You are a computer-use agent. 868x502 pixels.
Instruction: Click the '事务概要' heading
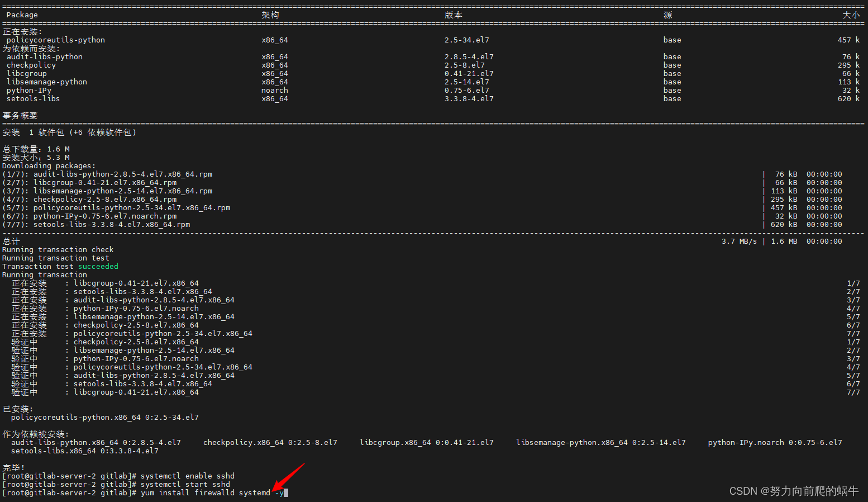coord(20,116)
